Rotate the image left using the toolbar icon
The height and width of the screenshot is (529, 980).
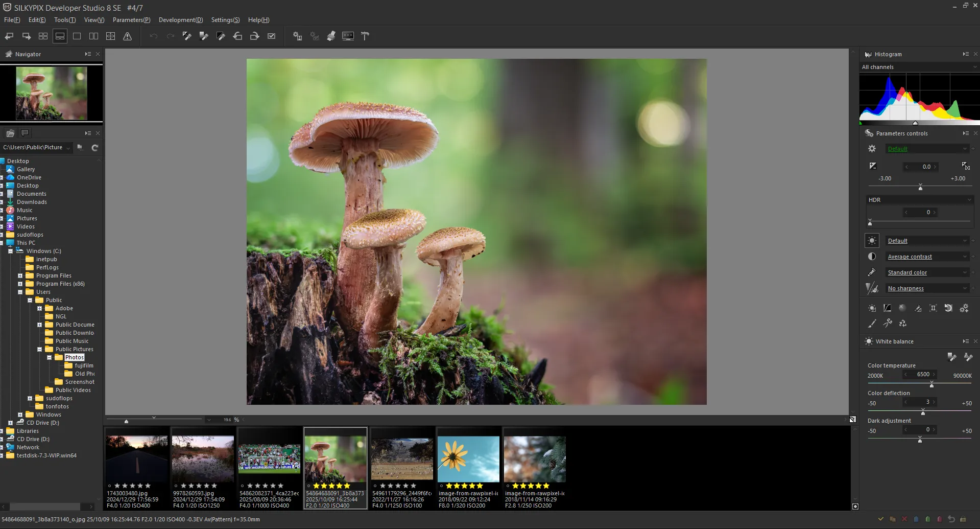tap(237, 36)
